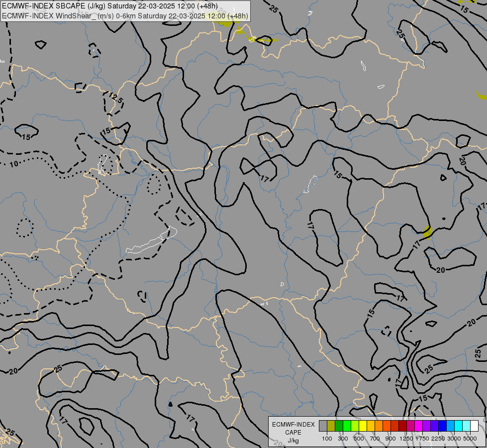
Task: Click the bright magenta legend swatch
Action: 418,426
